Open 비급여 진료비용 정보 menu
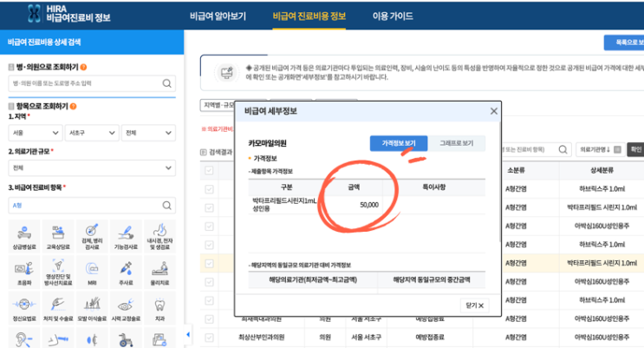644x348 pixels. pos(309,16)
